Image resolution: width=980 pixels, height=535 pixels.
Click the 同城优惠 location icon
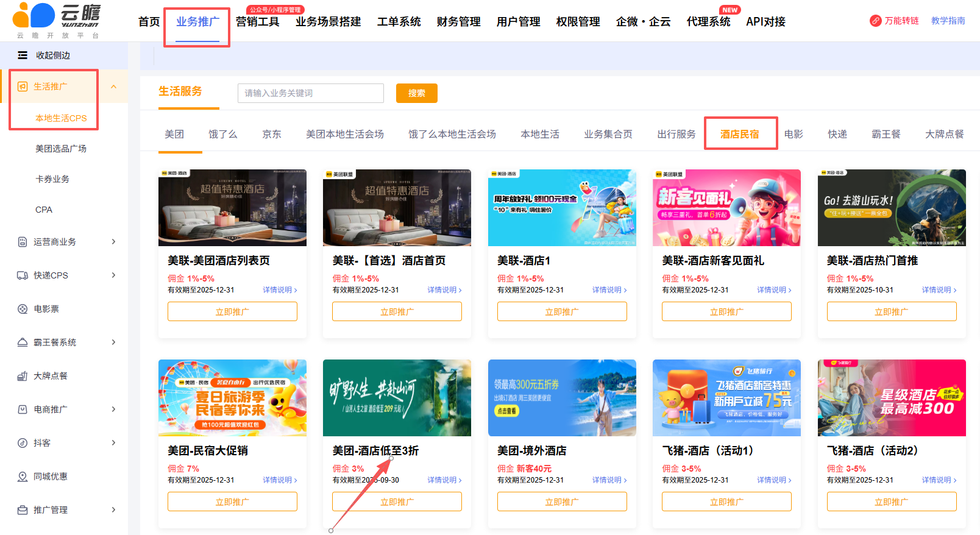(23, 477)
